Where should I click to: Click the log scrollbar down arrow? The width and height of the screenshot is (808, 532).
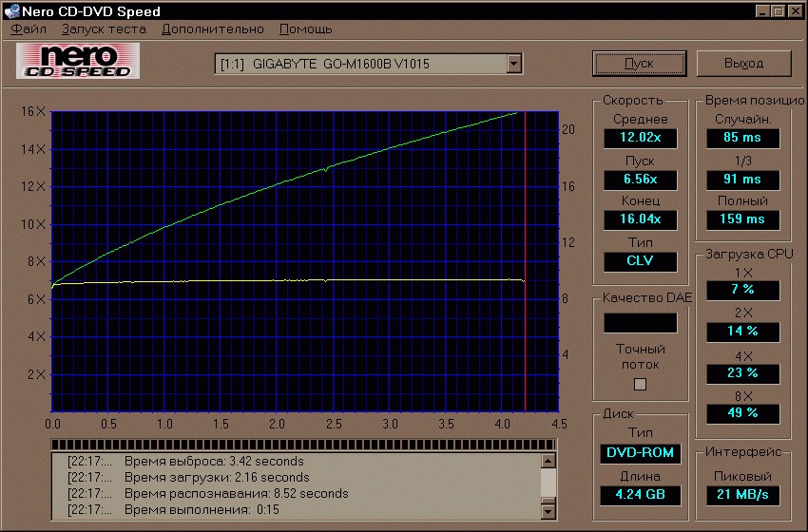point(548,511)
